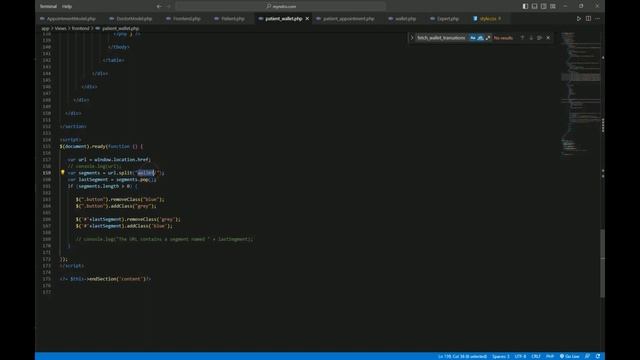Click the PHP language mode status item
The image size is (640, 360).
550,356
